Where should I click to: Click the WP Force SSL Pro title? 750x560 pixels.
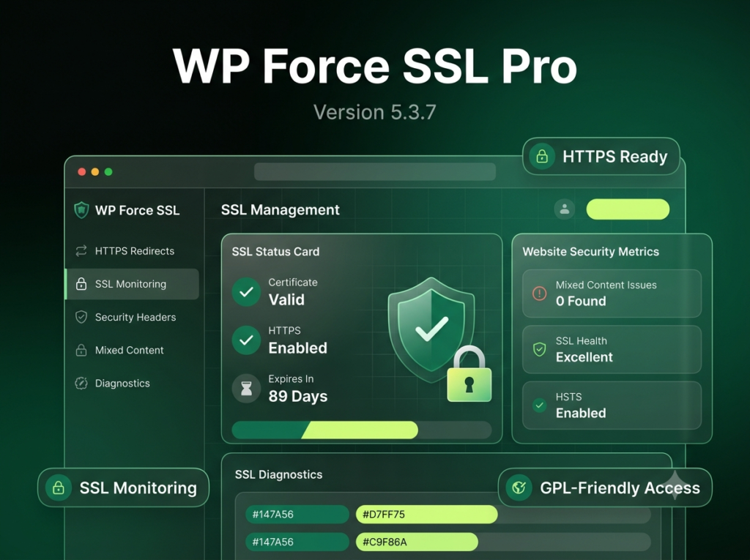(375, 66)
